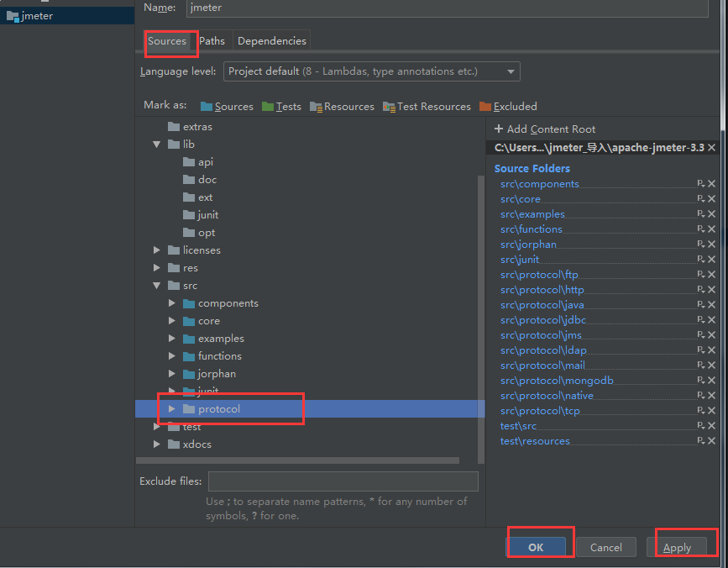Unmark src\protocol\http source folder with X
The width and height of the screenshot is (728, 568).
711,289
